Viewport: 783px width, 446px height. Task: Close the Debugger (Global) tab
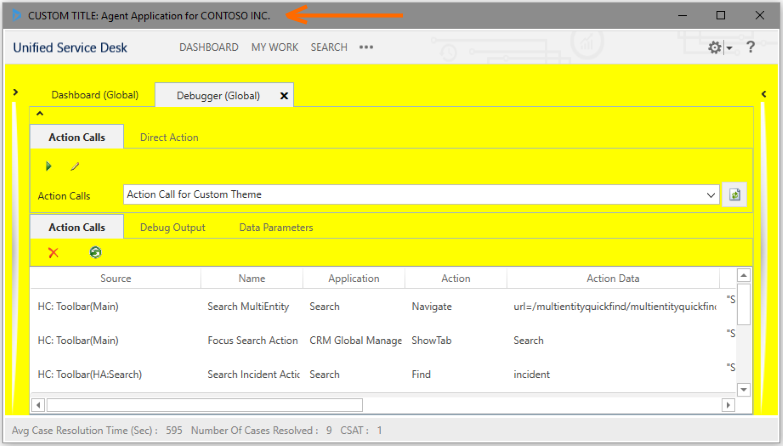284,95
